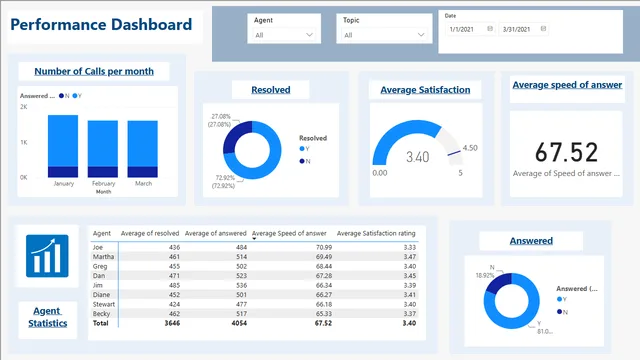Open the Average speed of answer link
This screenshot has width=640, height=360.
567,85
